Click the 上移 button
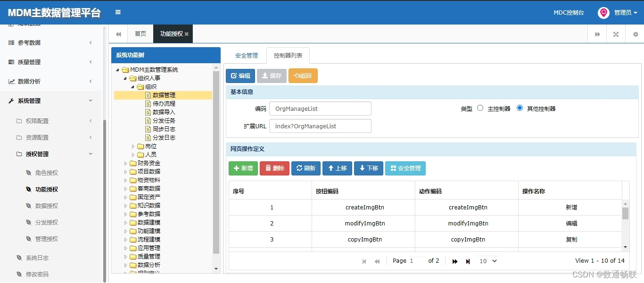This screenshot has height=283, width=644. [337, 168]
